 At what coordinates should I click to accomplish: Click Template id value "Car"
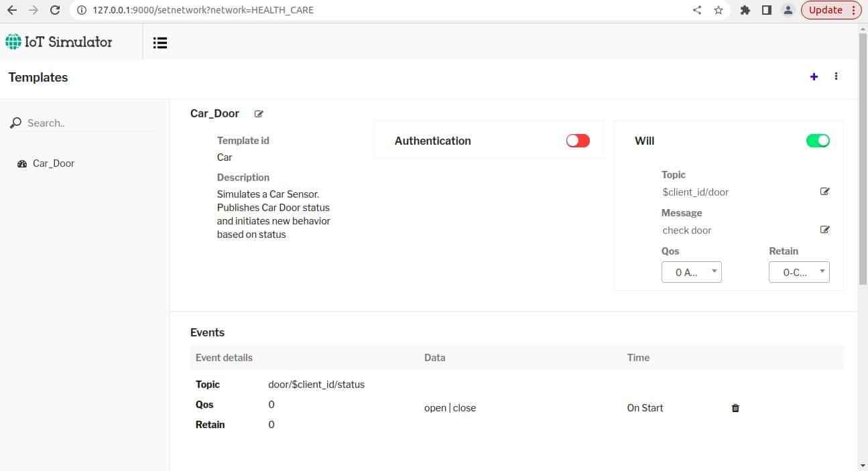(225, 157)
